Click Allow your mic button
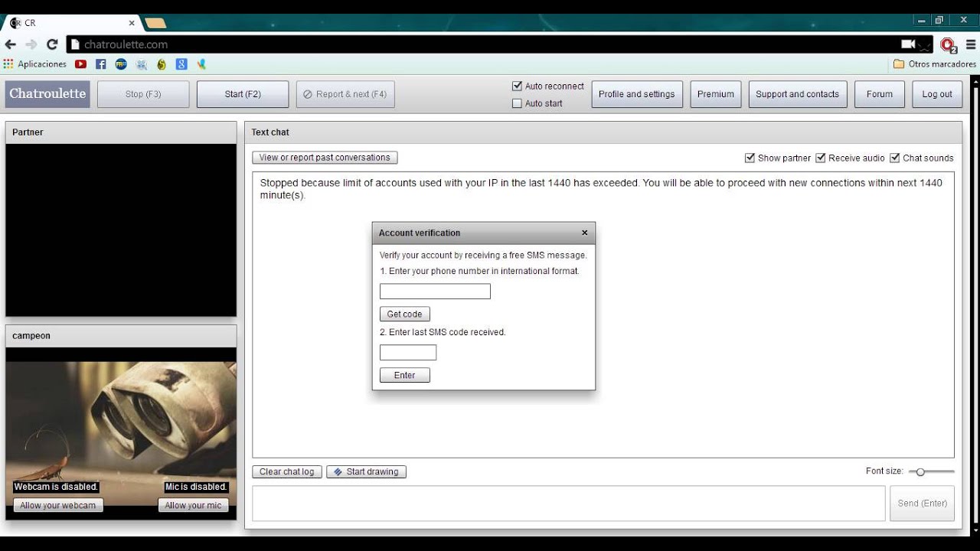Screen dimensions: 980x551 click(193, 505)
